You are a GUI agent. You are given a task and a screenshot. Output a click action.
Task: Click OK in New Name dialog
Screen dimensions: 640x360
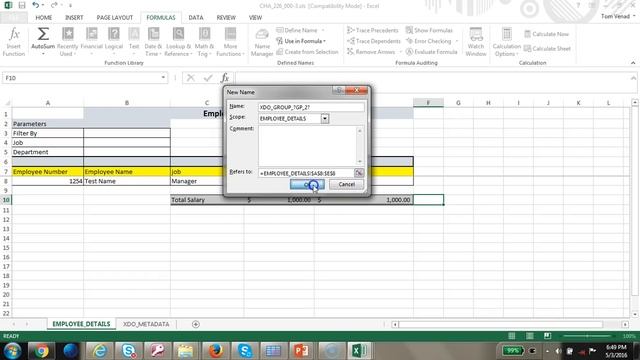click(307, 184)
